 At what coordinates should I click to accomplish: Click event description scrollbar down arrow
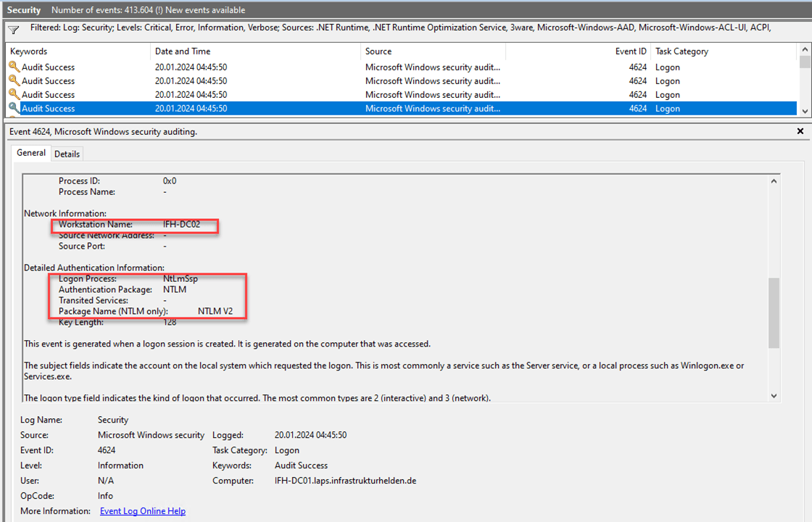click(x=774, y=396)
